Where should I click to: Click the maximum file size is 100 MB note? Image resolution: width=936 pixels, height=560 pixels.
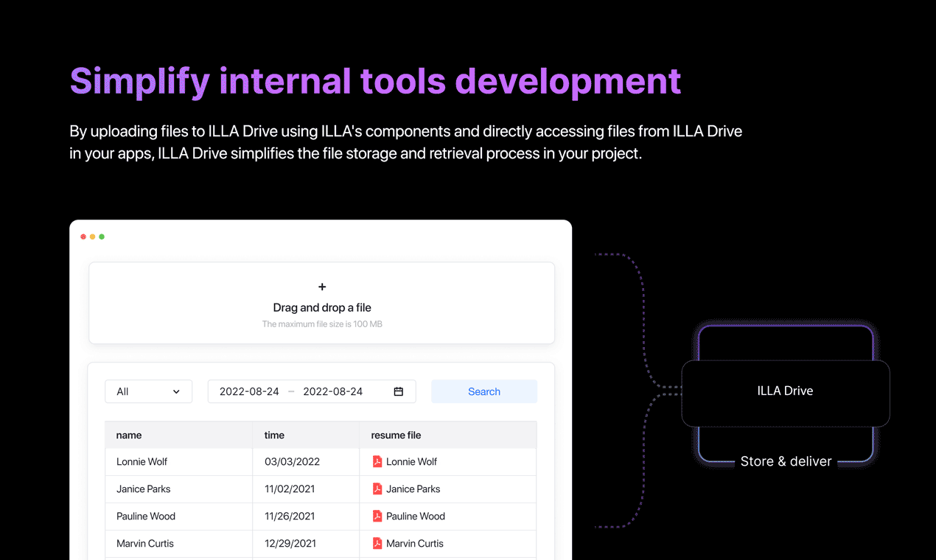click(x=322, y=324)
